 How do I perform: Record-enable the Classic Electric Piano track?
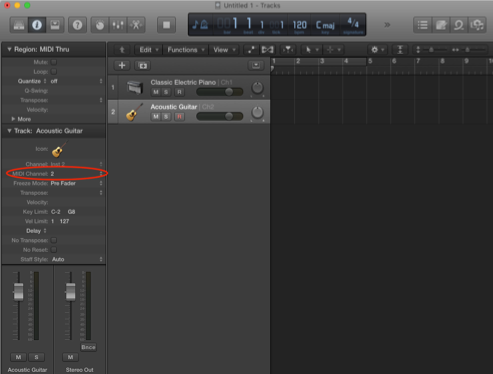click(179, 92)
